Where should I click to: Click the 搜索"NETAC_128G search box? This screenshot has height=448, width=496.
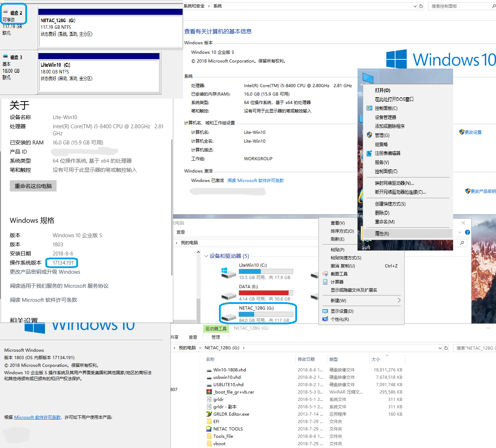tap(474, 348)
